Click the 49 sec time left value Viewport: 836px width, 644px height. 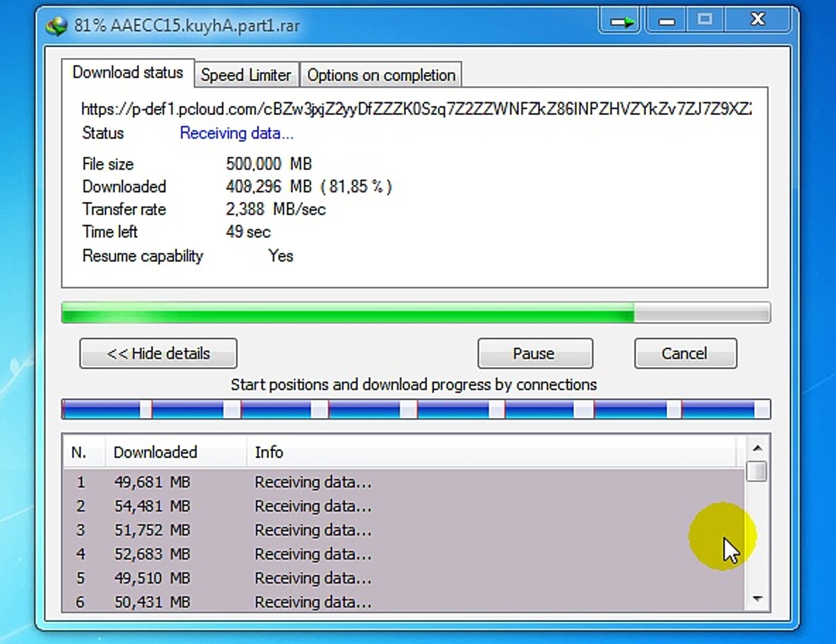(x=248, y=232)
